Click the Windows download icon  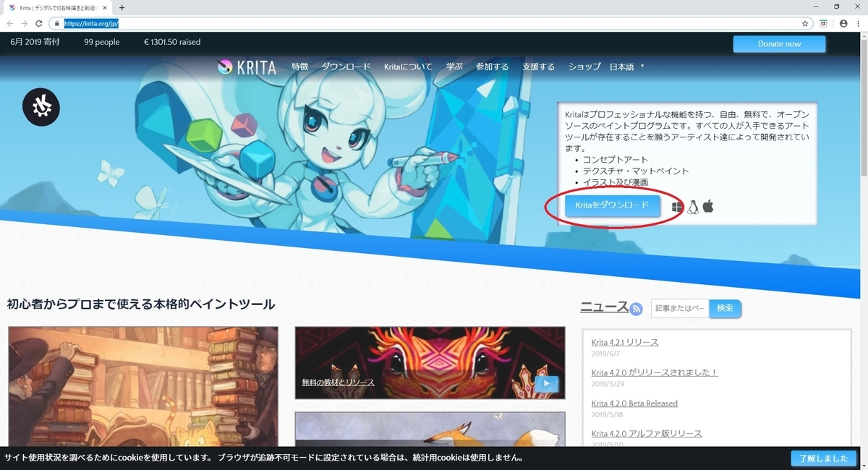678,206
